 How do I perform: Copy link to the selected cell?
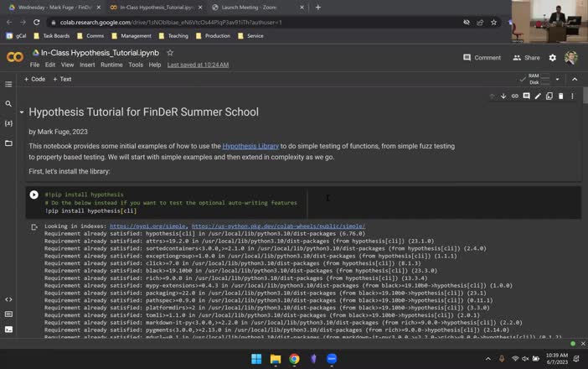coord(515,96)
